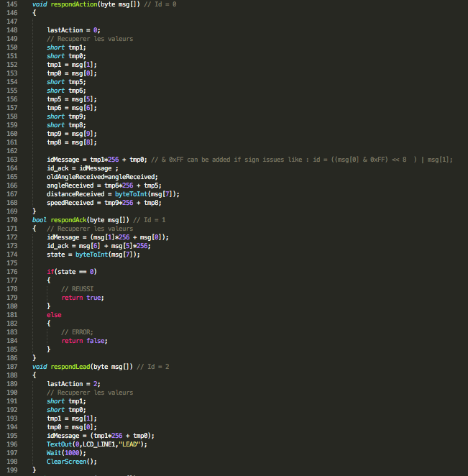Click the '// REUSSI' comment
Screen dimensions: 468x476
(78, 289)
